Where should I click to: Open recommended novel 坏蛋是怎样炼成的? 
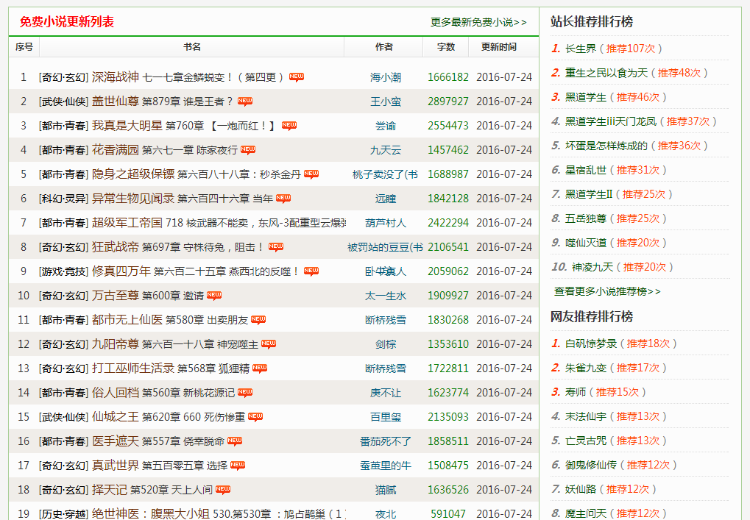pyautogui.click(x=606, y=145)
